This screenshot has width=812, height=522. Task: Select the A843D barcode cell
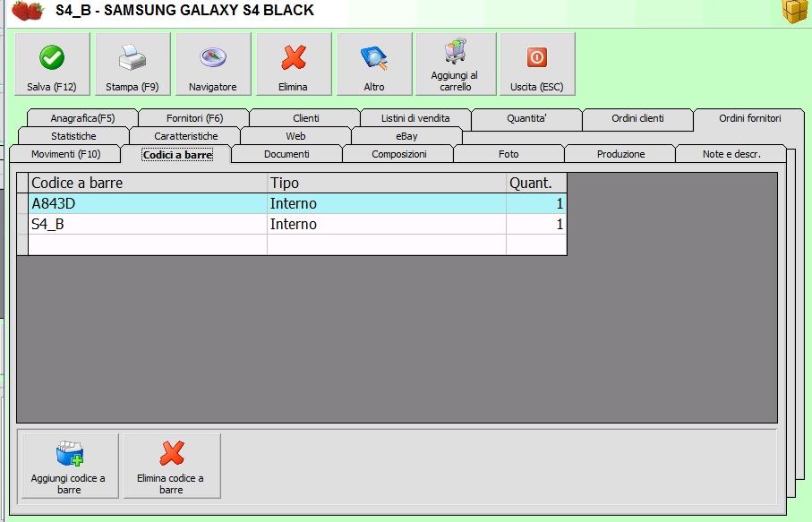(148, 203)
